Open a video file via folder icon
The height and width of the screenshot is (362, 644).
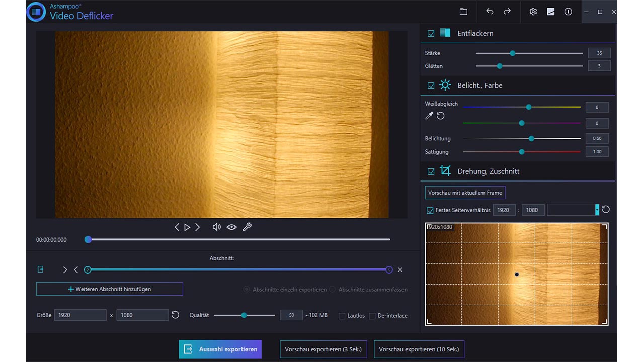coord(463,12)
